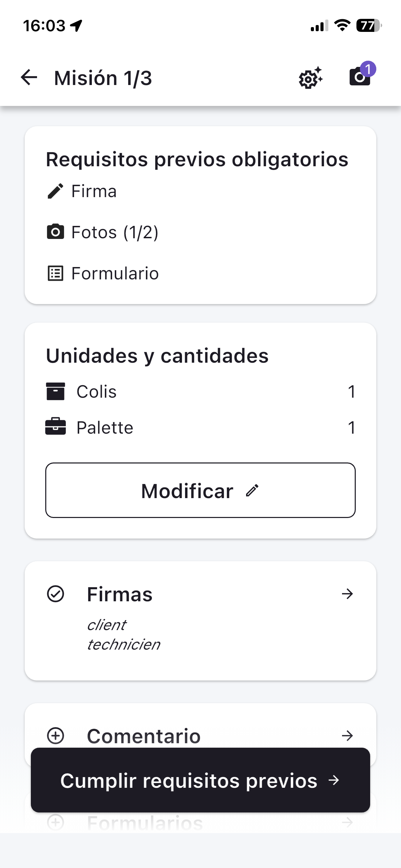Tap the camera icon beside Fotos
This screenshot has width=401, height=868.
click(55, 232)
